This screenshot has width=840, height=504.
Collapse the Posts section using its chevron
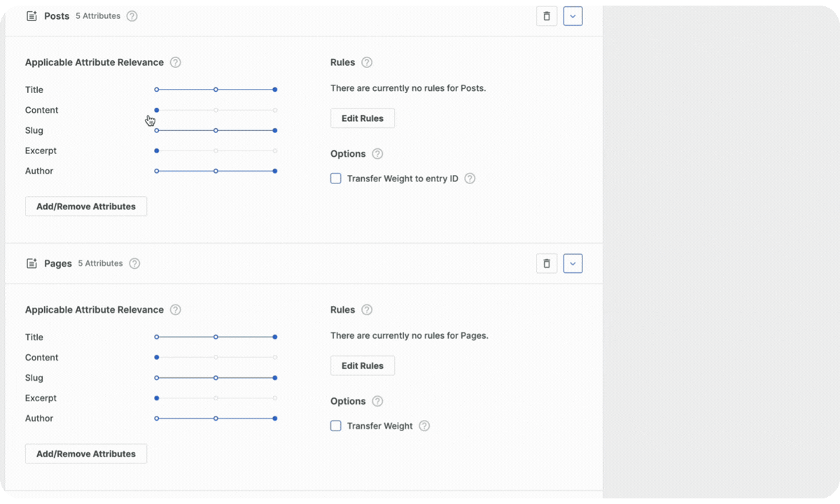(573, 15)
